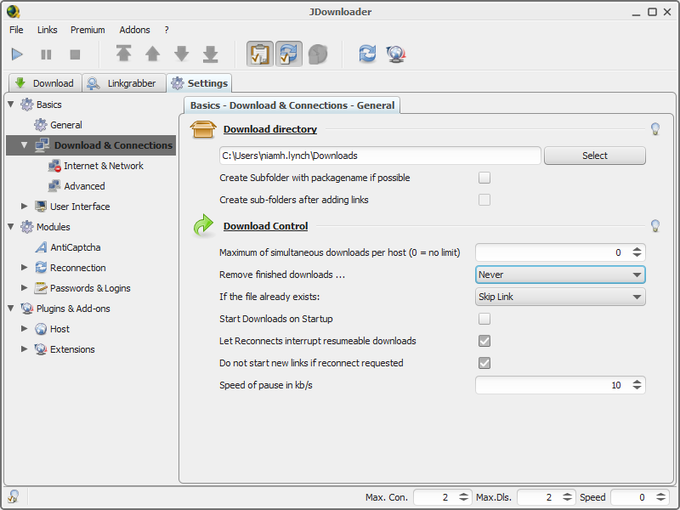Adjust Speed of pause in kb/s stepper
This screenshot has width=680, height=510.
pos(637,385)
